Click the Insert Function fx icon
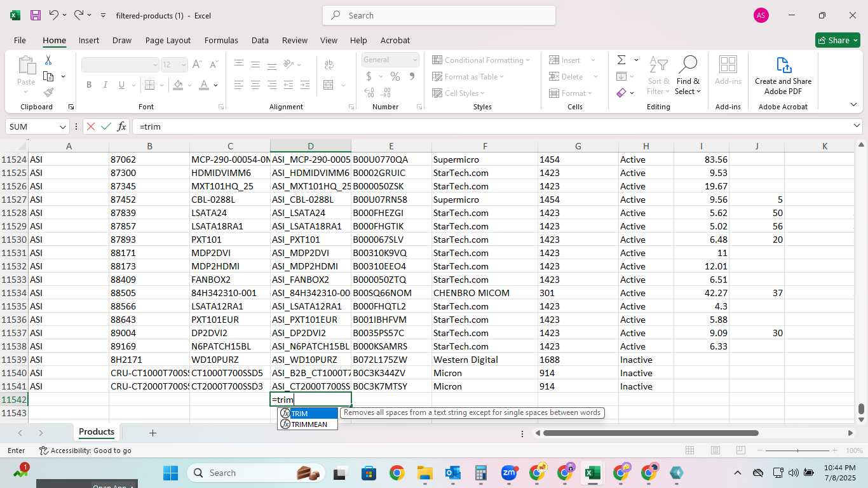This screenshot has width=868, height=488. click(121, 126)
